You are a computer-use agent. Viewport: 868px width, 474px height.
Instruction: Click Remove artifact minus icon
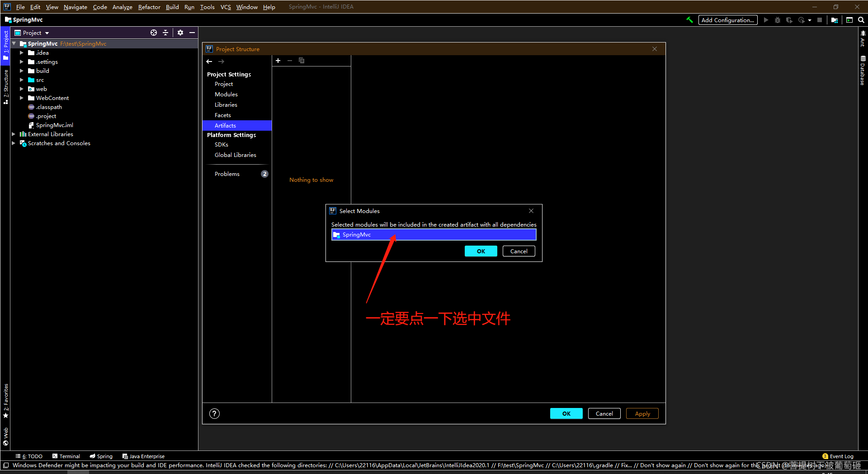(x=290, y=61)
